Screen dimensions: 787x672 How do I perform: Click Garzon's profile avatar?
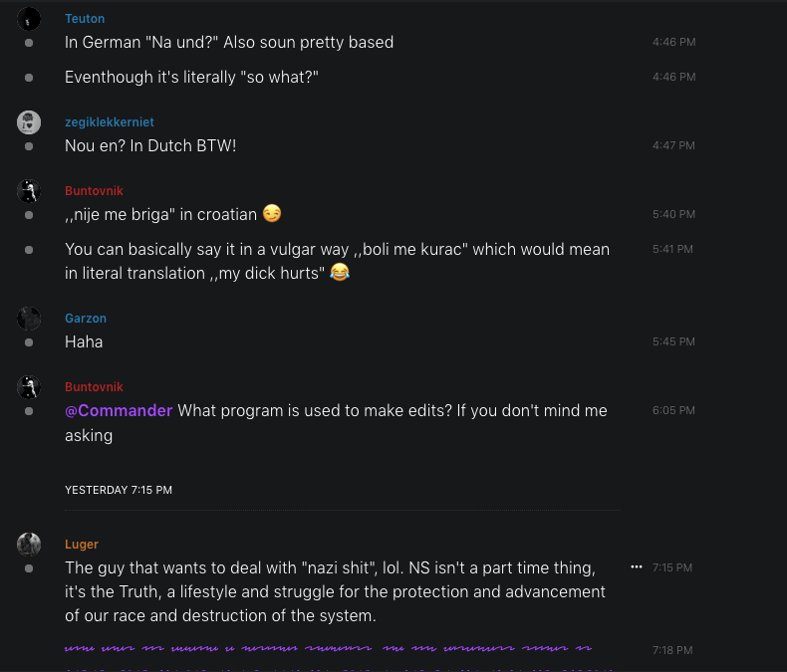(x=29, y=319)
